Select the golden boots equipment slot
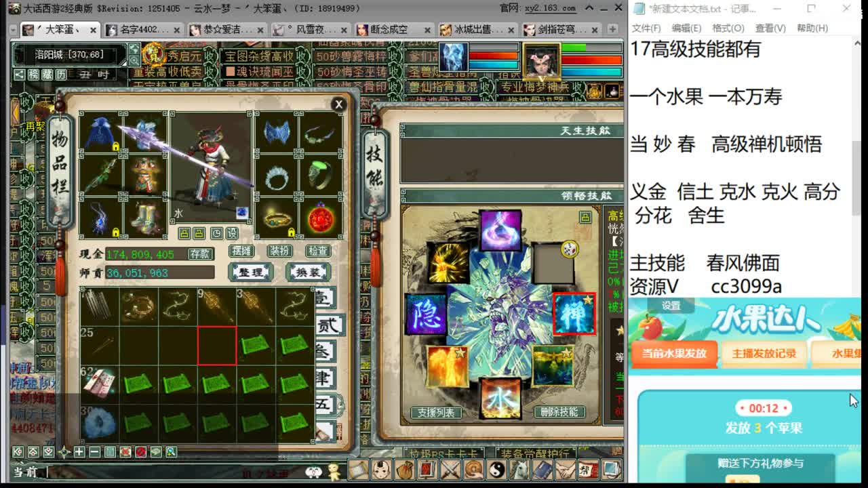 (x=144, y=218)
